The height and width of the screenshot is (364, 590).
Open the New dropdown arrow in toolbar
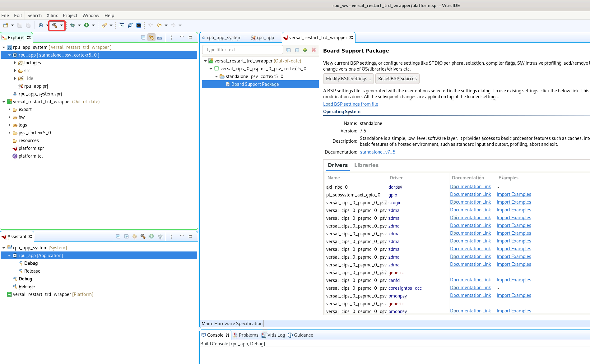pos(12,25)
